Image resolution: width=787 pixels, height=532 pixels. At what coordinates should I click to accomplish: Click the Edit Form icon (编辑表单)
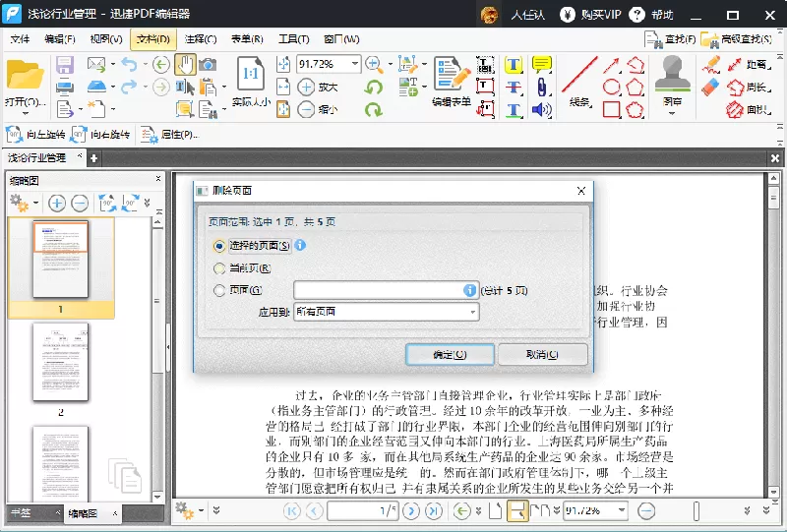(x=452, y=82)
